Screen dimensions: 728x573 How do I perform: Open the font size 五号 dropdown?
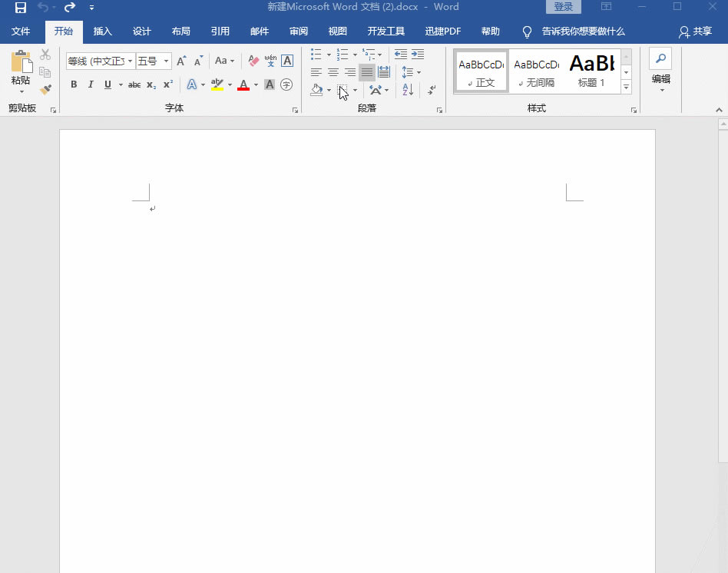tap(166, 61)
